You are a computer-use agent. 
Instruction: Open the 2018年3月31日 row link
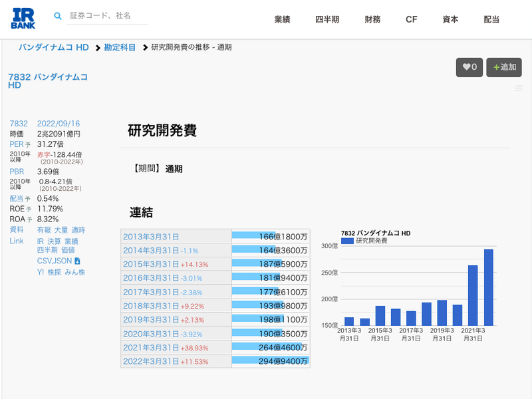151,306
